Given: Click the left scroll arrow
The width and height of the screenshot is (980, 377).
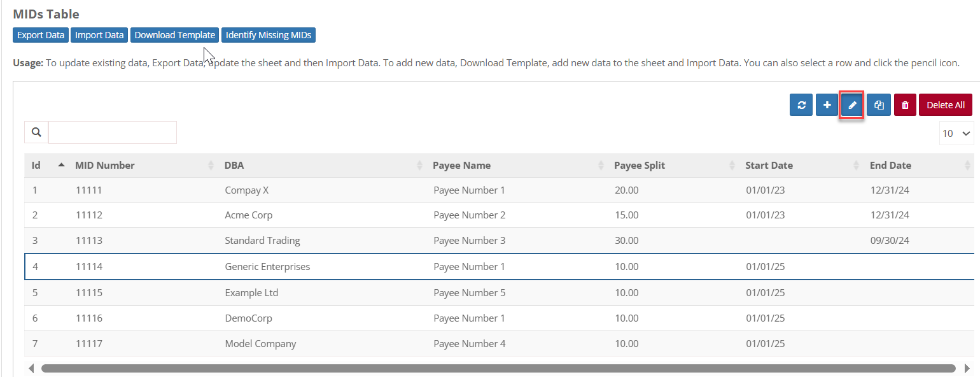Looking at the screenshot, I should pyautogui.click(x=31, y=368).
